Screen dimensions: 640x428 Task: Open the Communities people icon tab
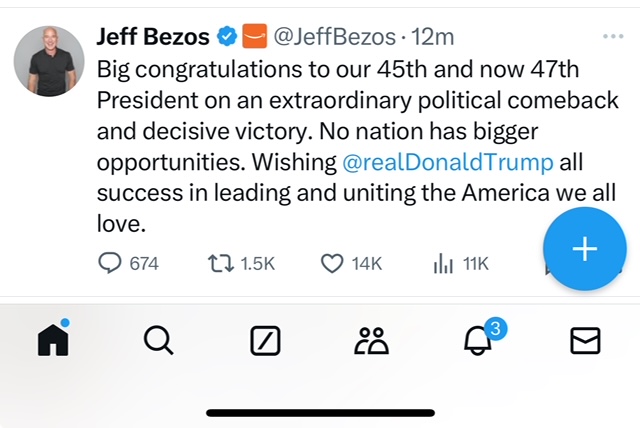(370, 342)
